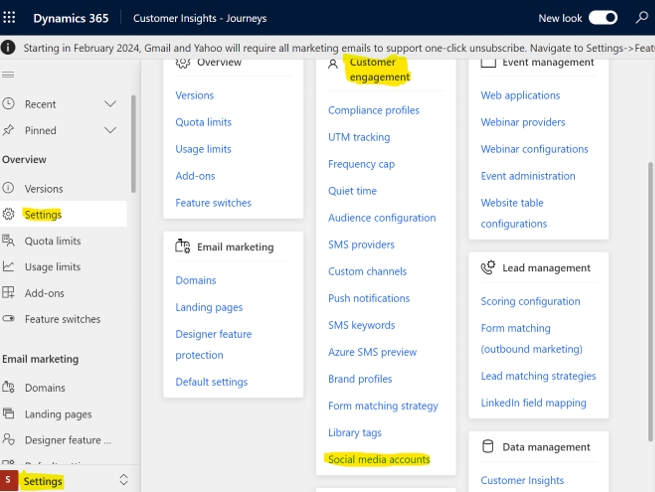Open the app launcher waffle icon
The height and width of the screenshot is (492, 655).
pos(9,18)
